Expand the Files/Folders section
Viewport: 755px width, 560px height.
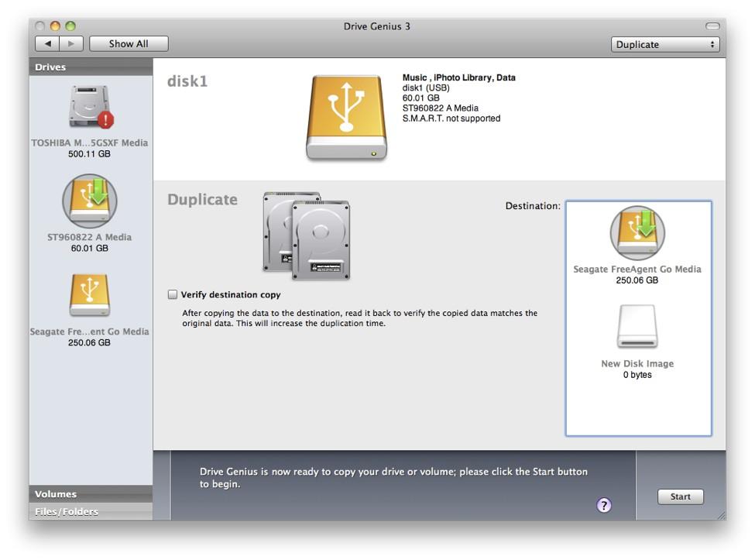click(91, 511)
